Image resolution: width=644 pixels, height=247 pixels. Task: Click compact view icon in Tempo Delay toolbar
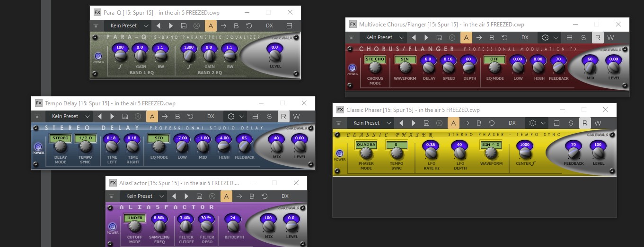tap(256, 116)
